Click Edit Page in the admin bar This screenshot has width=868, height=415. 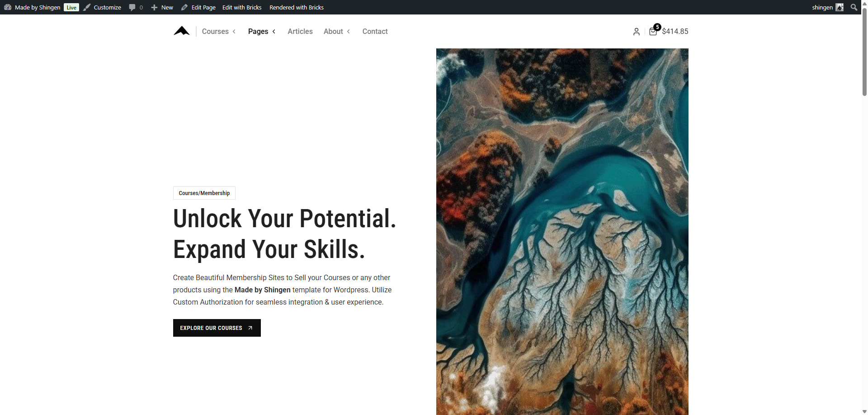click(x=203, y=7)
